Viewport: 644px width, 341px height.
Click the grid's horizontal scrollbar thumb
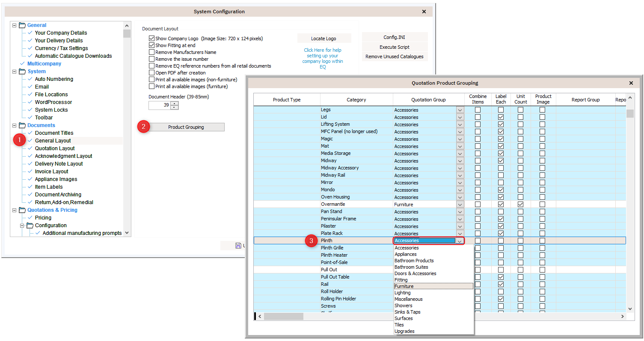[x=284, y=317]
